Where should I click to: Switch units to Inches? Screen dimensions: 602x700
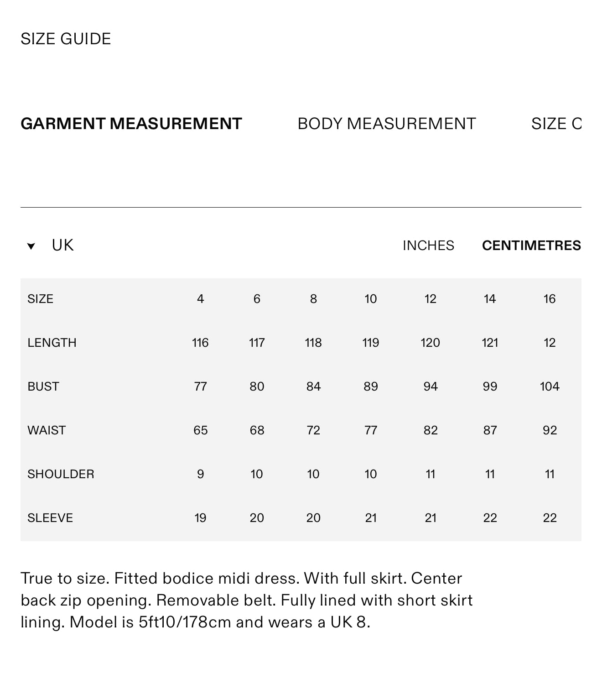[428, 246]
